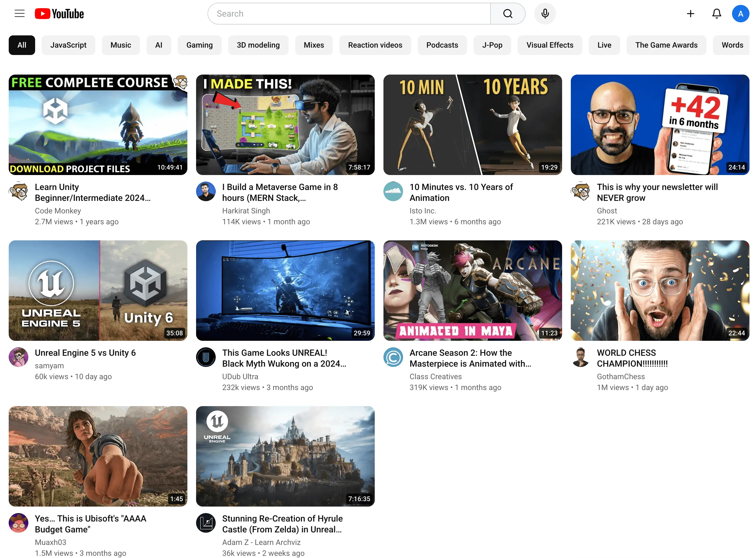The height and width of the screenshot is (558, 756).
Task: Open Harkirat Singh channel avatar
Action: point(206,191)
